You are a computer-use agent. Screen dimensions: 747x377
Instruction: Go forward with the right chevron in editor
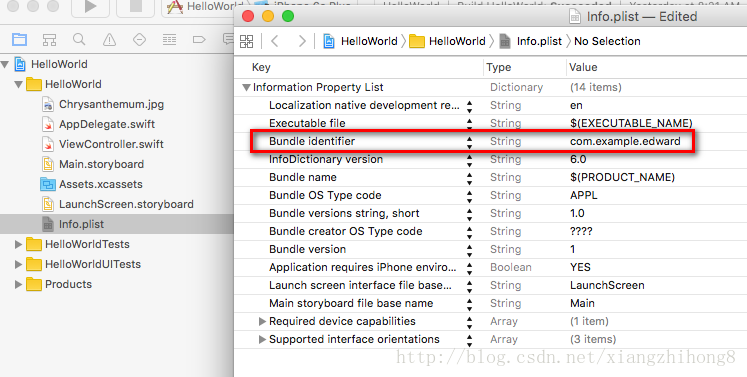coord(302,41)
